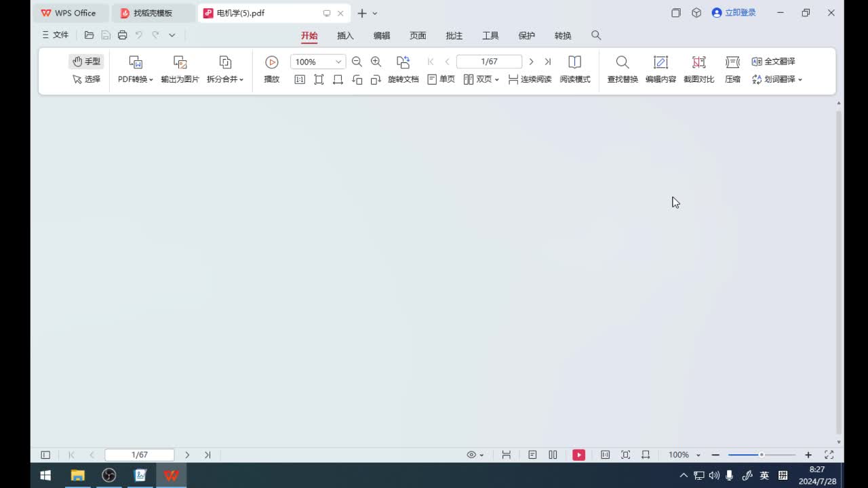This screenshot has width=868, height=488.
Task: Open the 文件 menu
Action: 56,35
